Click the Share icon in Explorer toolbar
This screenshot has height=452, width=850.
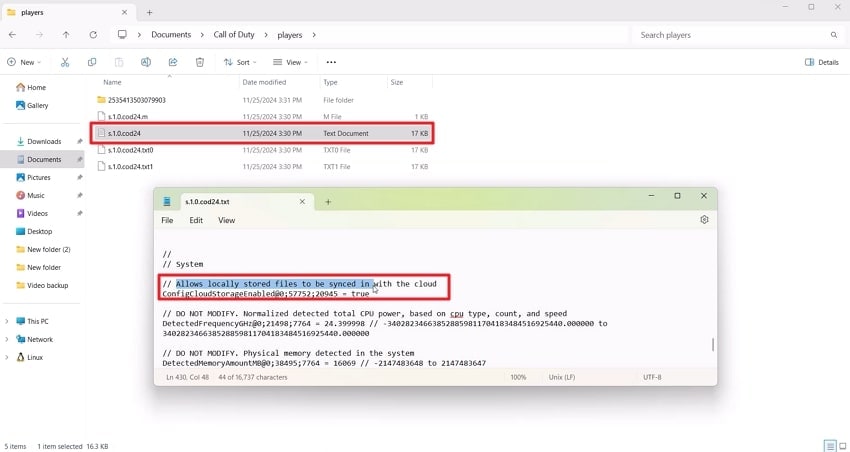click(173, 62)
